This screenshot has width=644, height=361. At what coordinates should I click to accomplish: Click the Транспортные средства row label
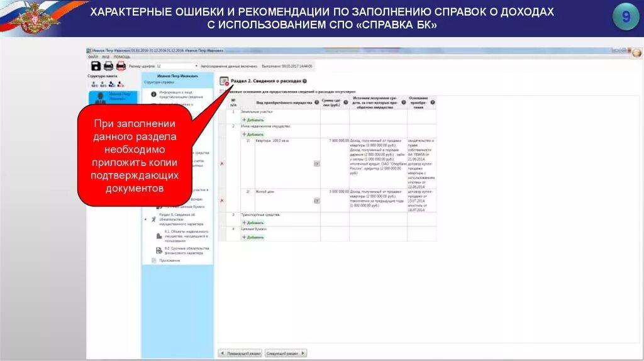pos(260,214)
